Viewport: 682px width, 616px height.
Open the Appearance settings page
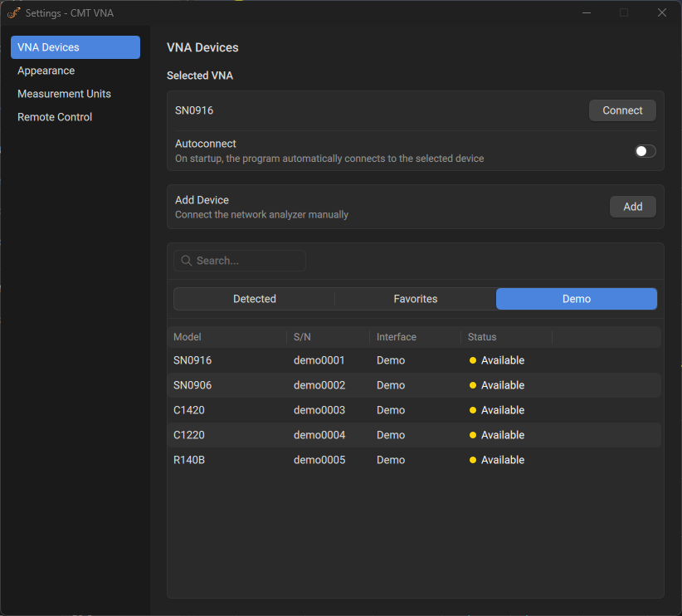click(46, 71)
